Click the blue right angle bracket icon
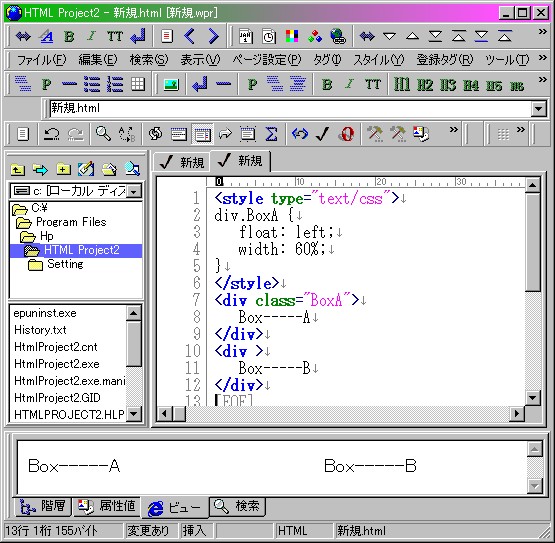This screenshot has width=555, height=543. coord(213,36)
